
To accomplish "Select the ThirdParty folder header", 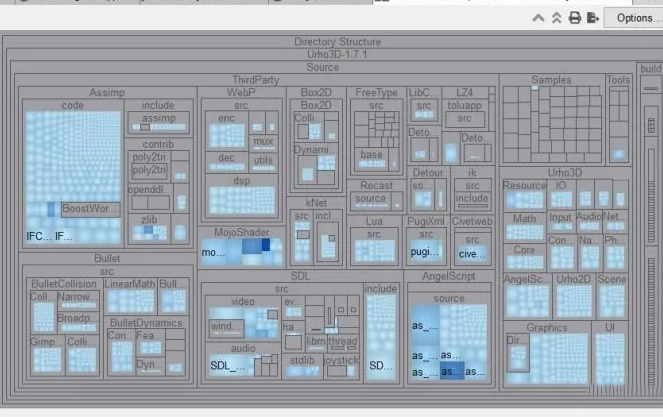I will coord(255,80).
